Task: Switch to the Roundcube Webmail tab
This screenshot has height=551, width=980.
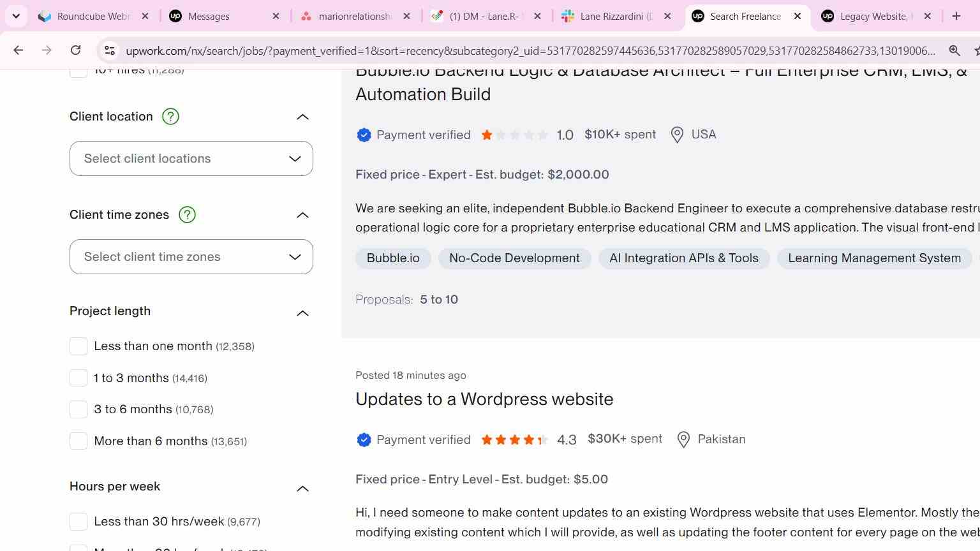Action: pyautogui.click(x=93, y=16)
